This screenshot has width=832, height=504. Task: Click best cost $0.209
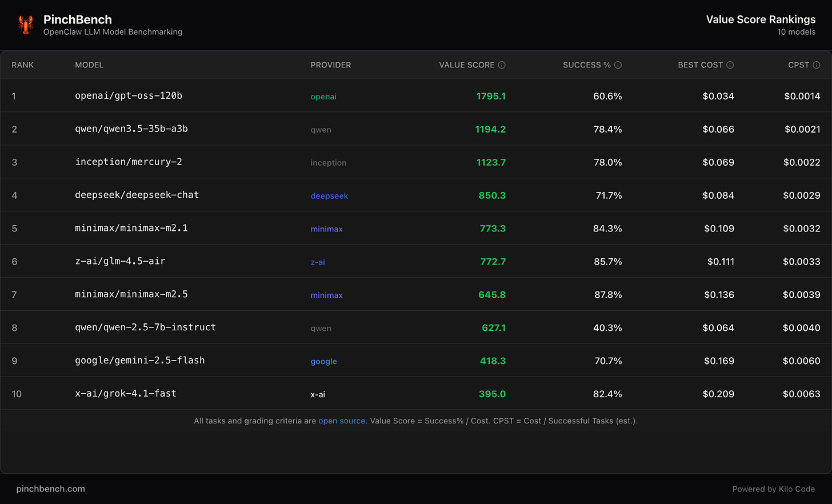pyautogui.click(x=718, y=395)
